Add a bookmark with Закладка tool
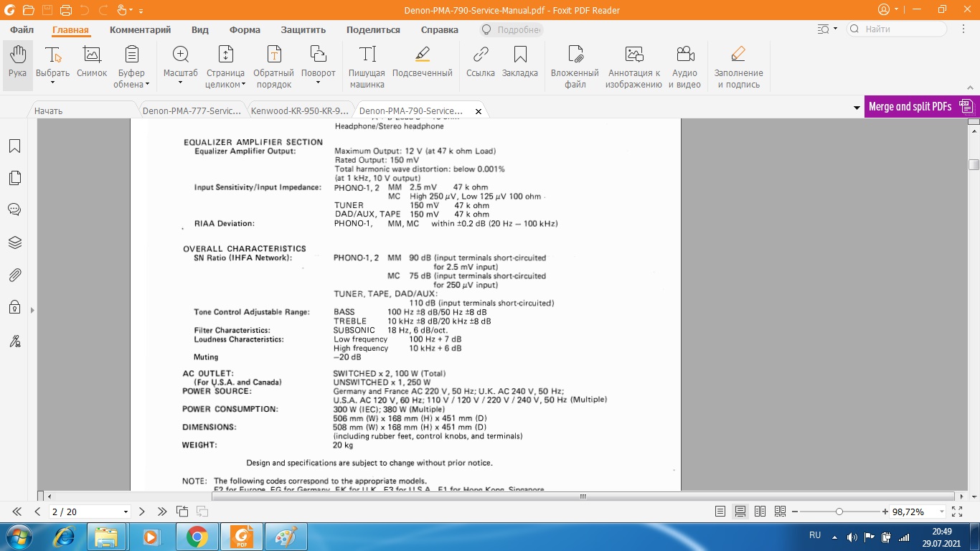The image size is (980, 551). coord(520,62)
